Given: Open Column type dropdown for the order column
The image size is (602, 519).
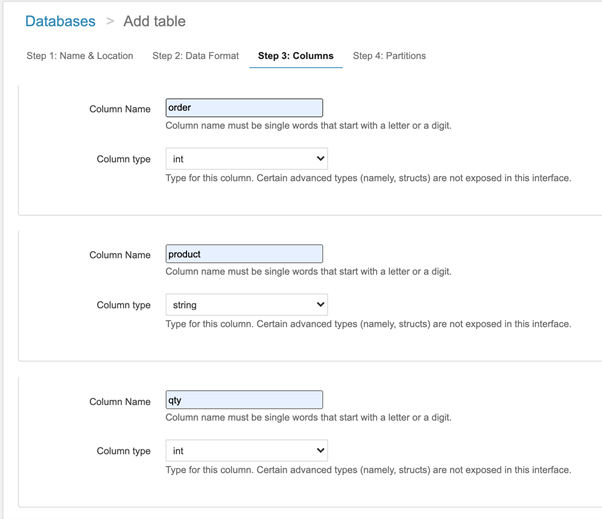Looking at the screenshot, I should pyautogui.click(x=246, y=159).
